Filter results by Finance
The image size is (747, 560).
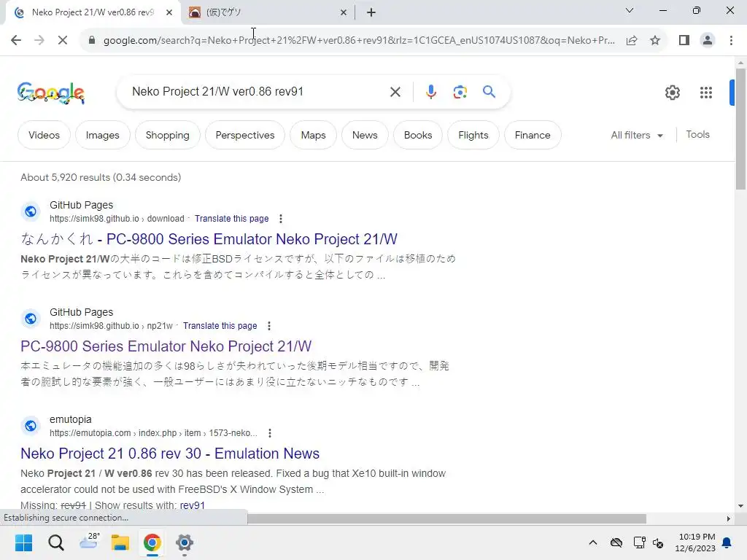click(x=532, y=135)
